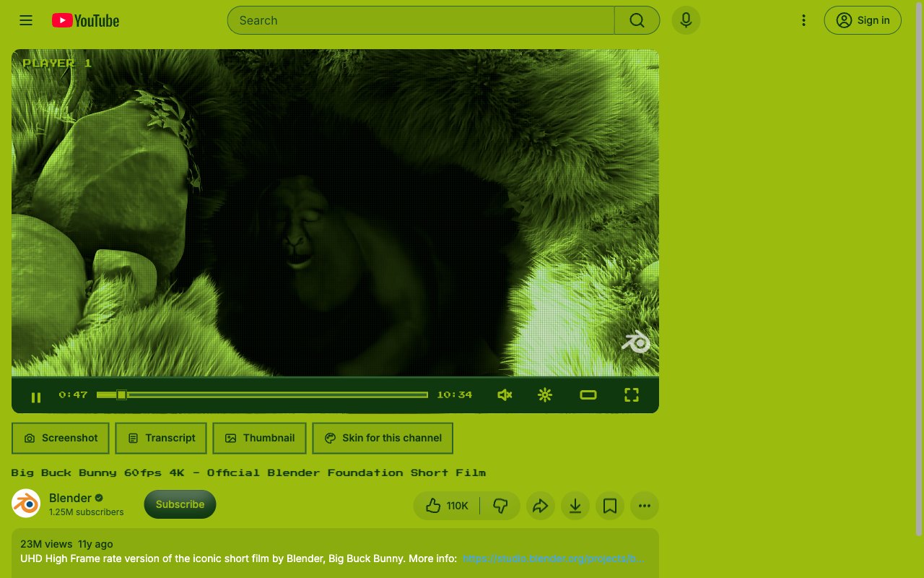This screenshot has height=578, width=924.
Task: Dislike the video with thumbs down
Action: pos(500,506)
